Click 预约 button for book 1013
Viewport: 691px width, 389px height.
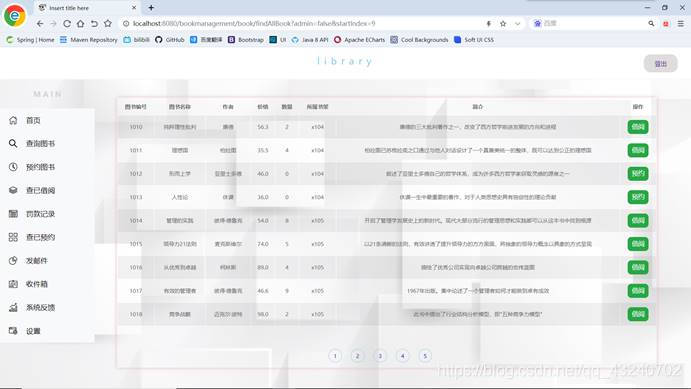point(638,197)
